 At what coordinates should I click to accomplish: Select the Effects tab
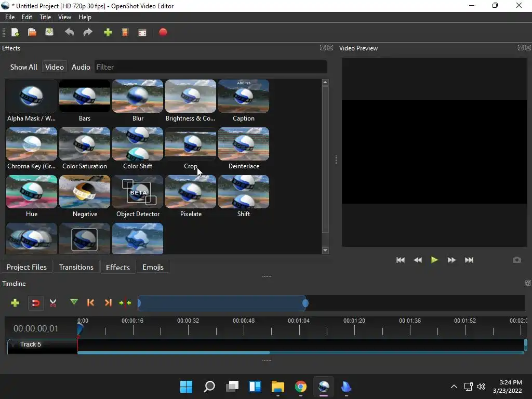tap(118, 268)
